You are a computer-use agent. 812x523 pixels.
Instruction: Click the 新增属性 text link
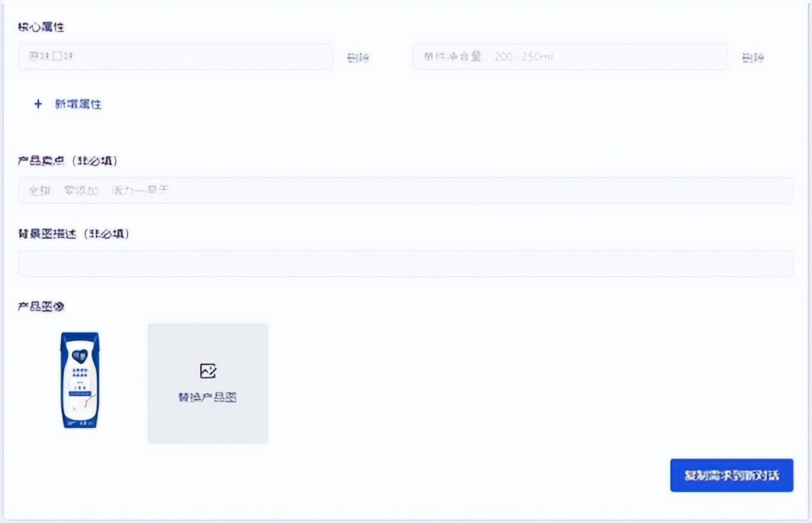[78, 104]
